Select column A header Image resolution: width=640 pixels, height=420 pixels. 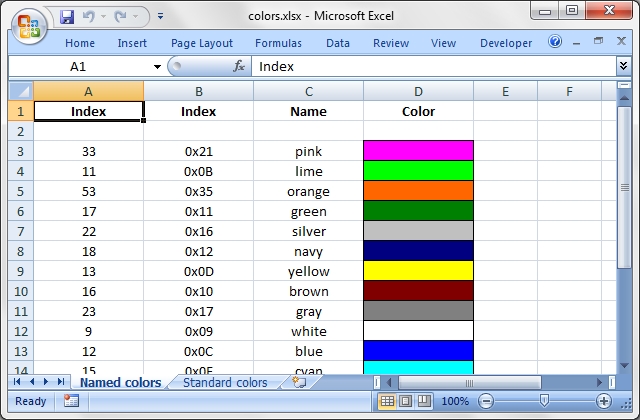[x=89, y=91]
